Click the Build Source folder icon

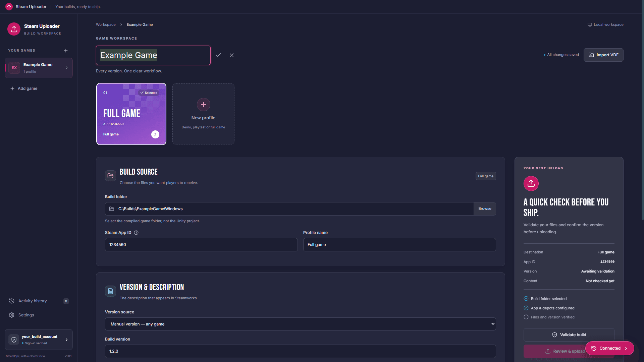[110, 176]
